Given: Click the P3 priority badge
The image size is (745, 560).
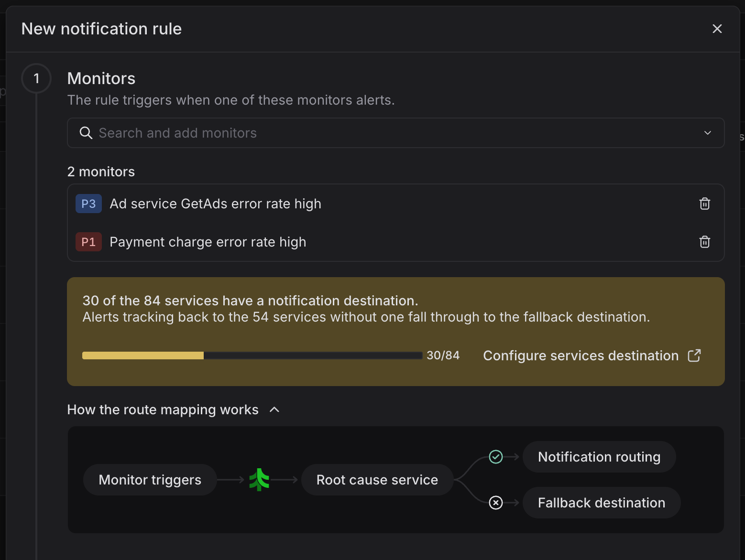Looking at the screenshot, I should [x=88, y=204].
